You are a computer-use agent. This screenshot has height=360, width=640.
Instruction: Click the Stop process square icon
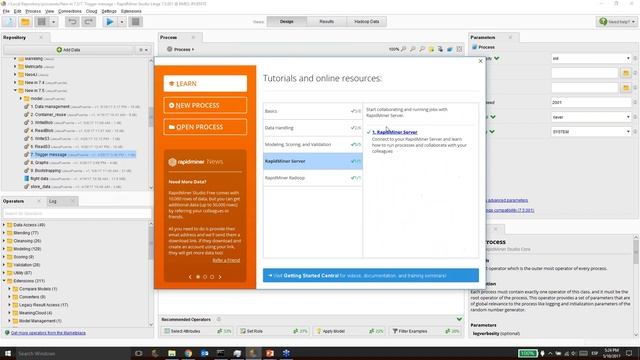136,22
